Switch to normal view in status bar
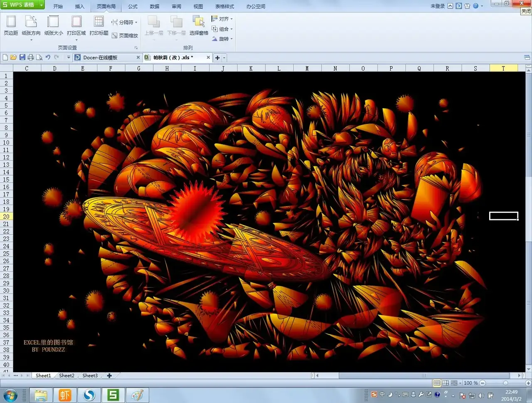 (437, 383)
